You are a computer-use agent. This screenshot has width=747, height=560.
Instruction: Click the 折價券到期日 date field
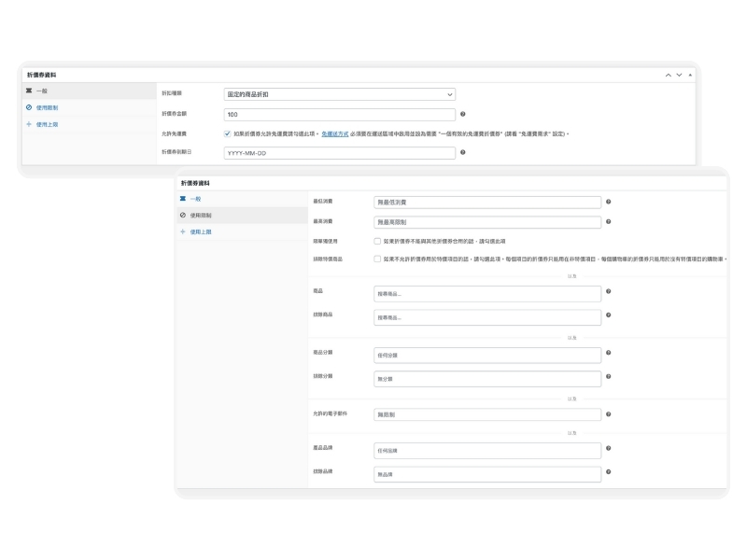[339, 152]
